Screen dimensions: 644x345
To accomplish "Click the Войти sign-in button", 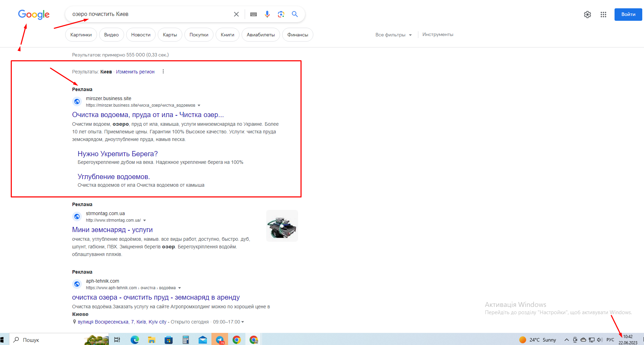I will 628,15.
